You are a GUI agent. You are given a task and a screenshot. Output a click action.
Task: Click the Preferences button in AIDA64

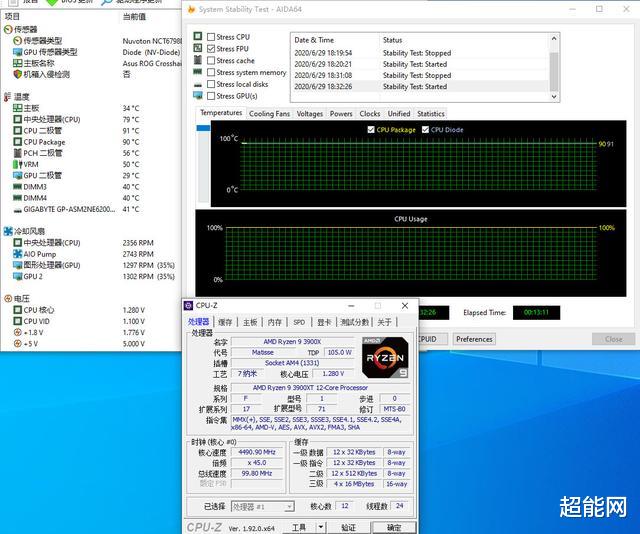[x=474, y=339]
